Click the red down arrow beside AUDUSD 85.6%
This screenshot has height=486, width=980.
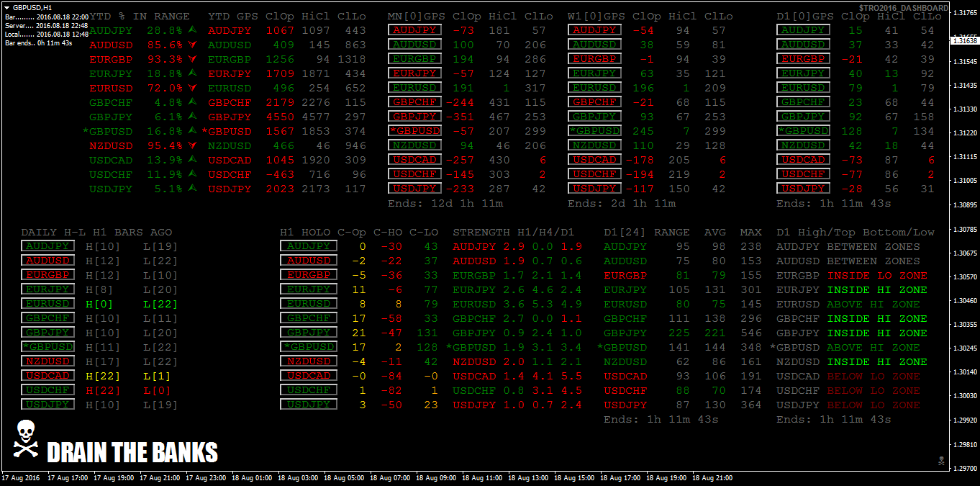tap(192, 45)
